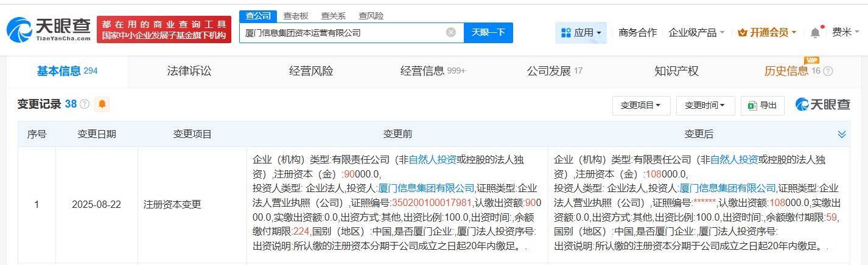Screen dimensions: 868x265
Task: Open the 企业级产品 dropdown
Action: [x=696, y=33]
